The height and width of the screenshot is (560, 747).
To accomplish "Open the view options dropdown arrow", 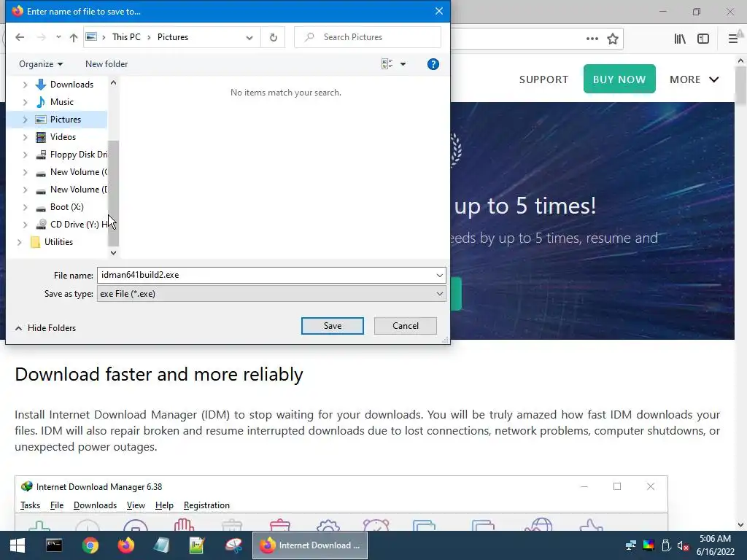I will pos(403,64).
